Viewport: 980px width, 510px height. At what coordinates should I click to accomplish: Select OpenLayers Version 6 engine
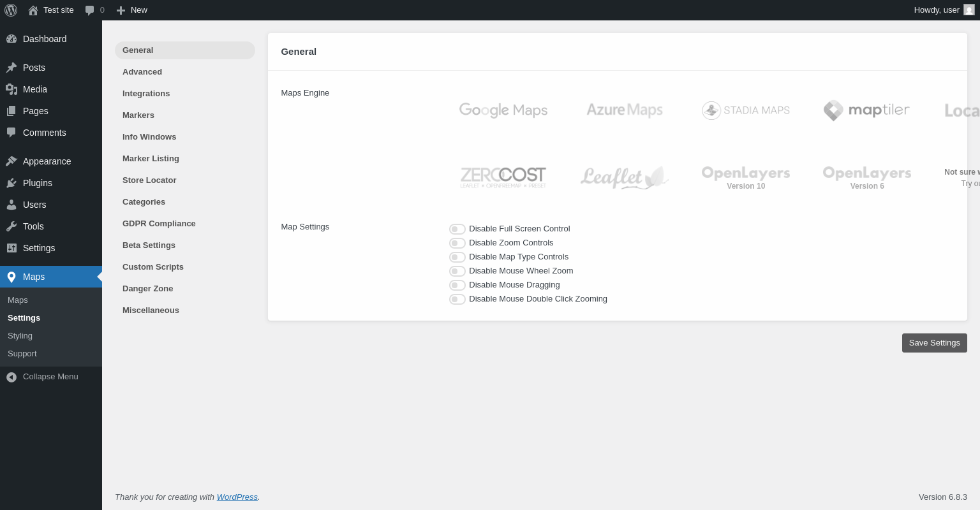click(867, 177)
